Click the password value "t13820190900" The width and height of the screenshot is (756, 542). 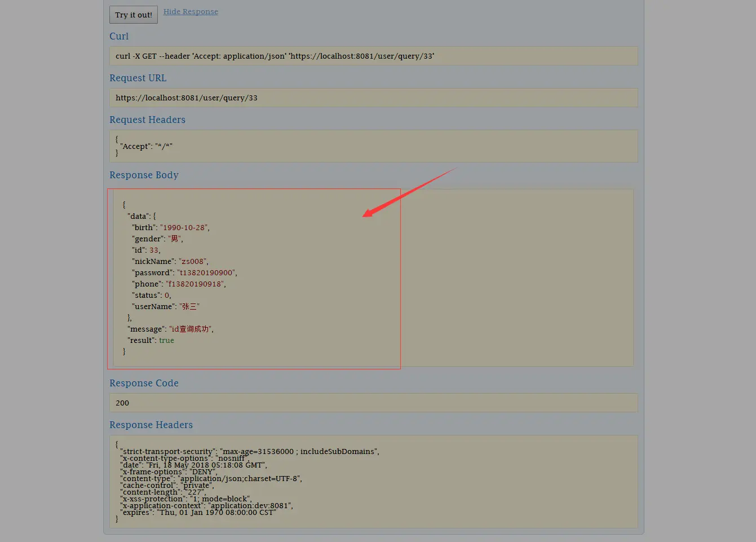207,272
